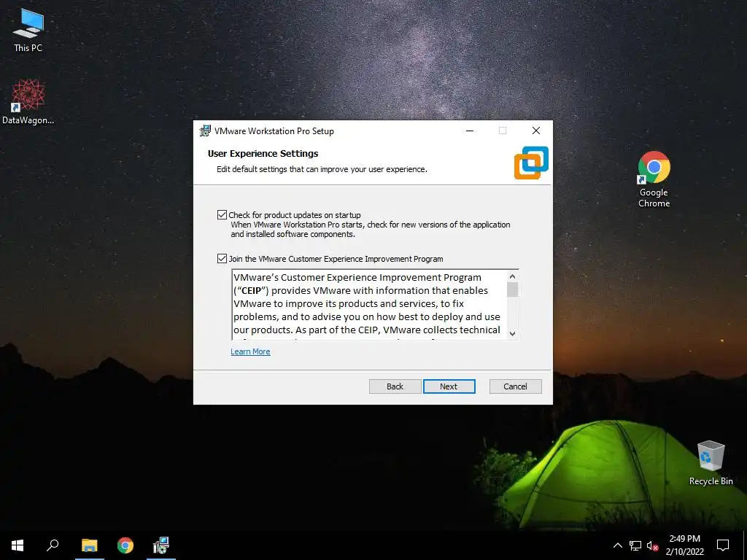Screen dimensions: 747x560
Task: Click the muted volume tray icon
Action: [653, 545]
